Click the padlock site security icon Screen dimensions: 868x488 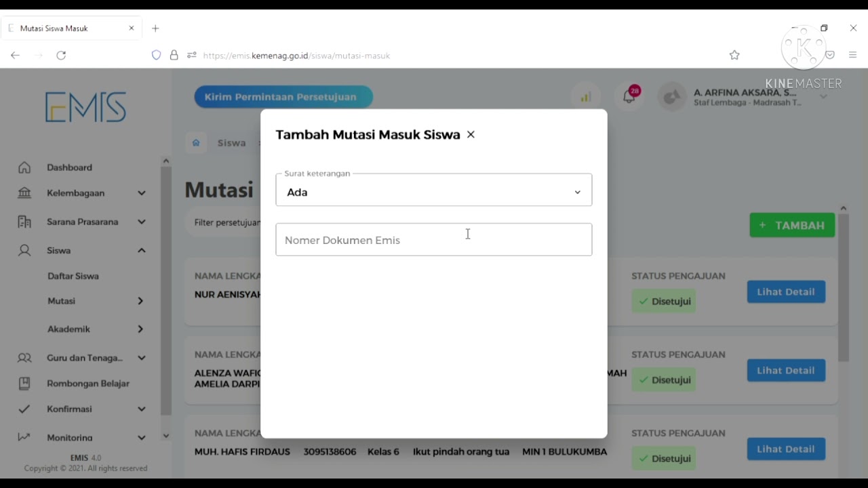click(x=174, y=56)
